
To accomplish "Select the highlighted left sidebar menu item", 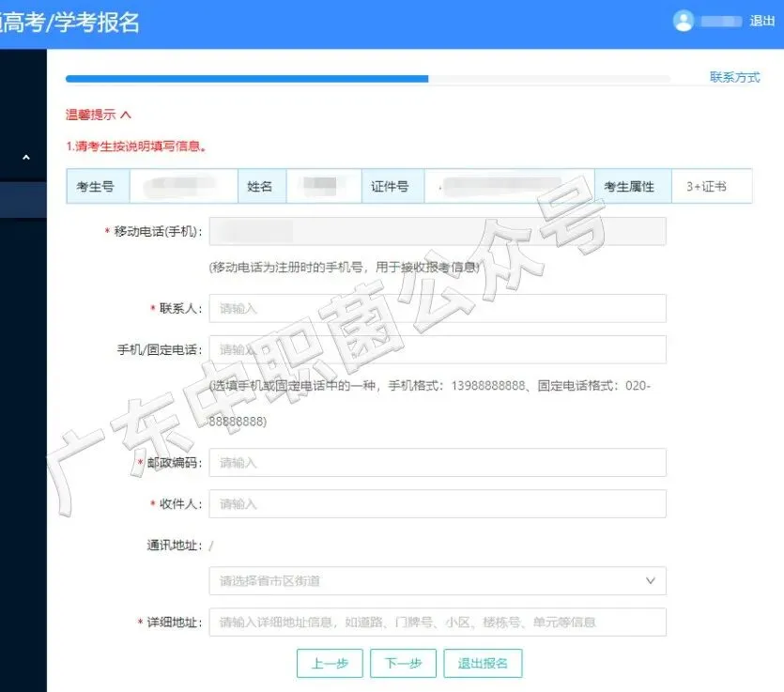I will (x=23, y=200).
